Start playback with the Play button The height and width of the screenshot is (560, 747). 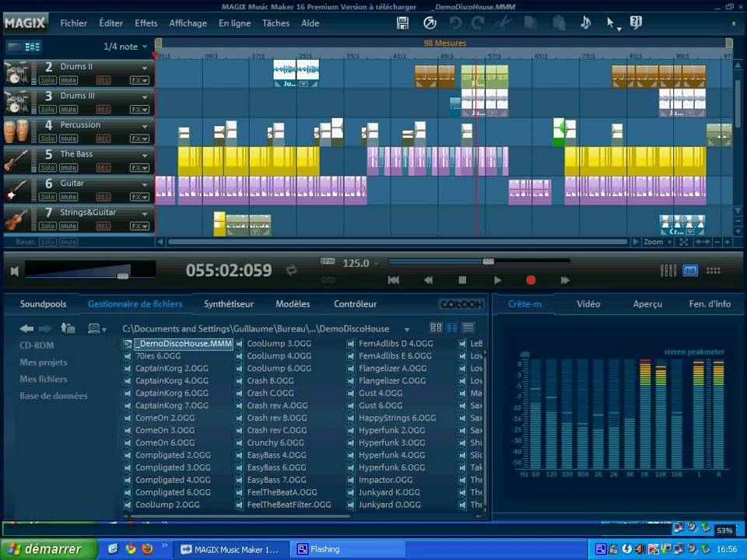point(497,280)
